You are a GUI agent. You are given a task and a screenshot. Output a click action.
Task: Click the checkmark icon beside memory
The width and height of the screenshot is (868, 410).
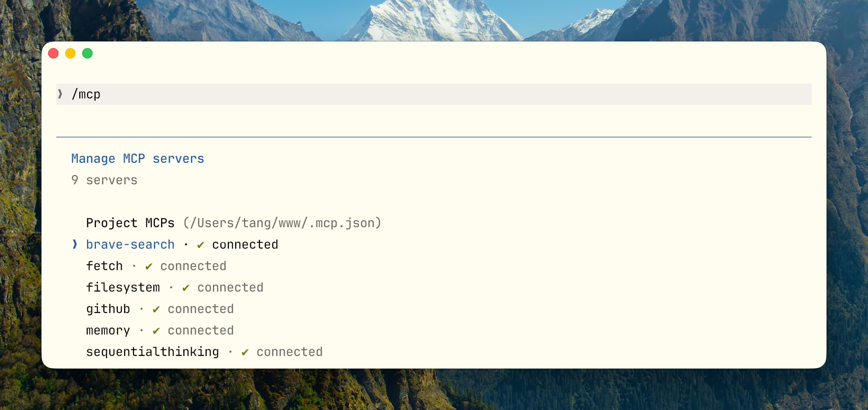156,331
